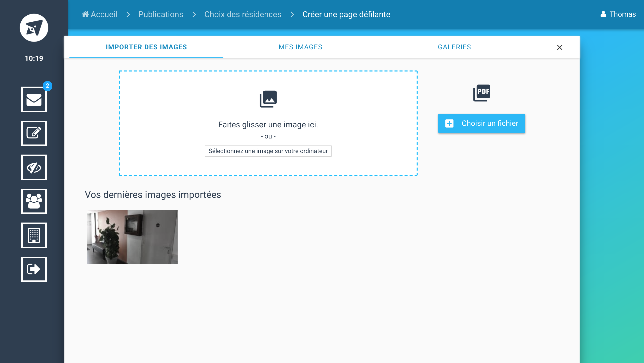The image size is (644, 363).
Task: Click the crossed-eye visibility sidebar icon
Action: tap(34, 167)
